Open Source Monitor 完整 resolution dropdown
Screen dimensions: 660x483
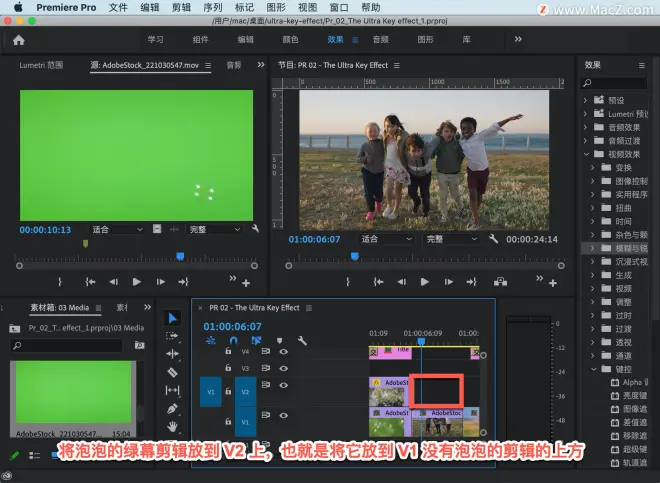tap(214, 229)
